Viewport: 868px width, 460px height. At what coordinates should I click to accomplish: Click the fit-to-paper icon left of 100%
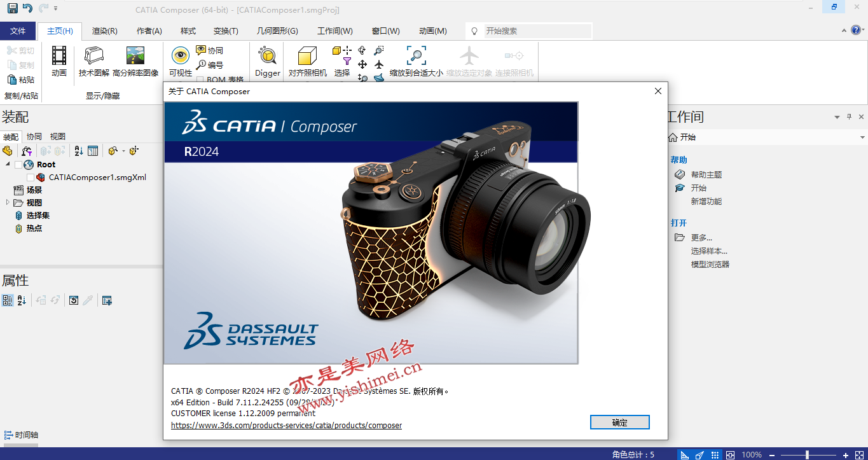click(x=731, y=455)
